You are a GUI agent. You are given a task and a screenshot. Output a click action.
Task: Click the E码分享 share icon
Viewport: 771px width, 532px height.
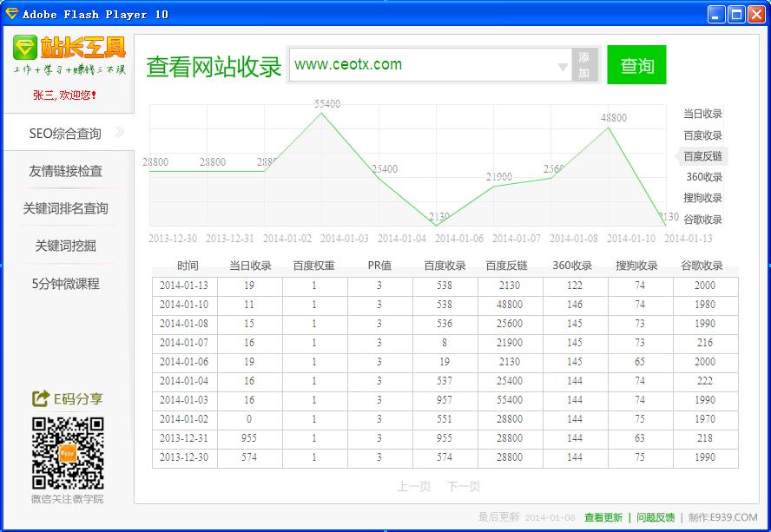pos(40,398)
